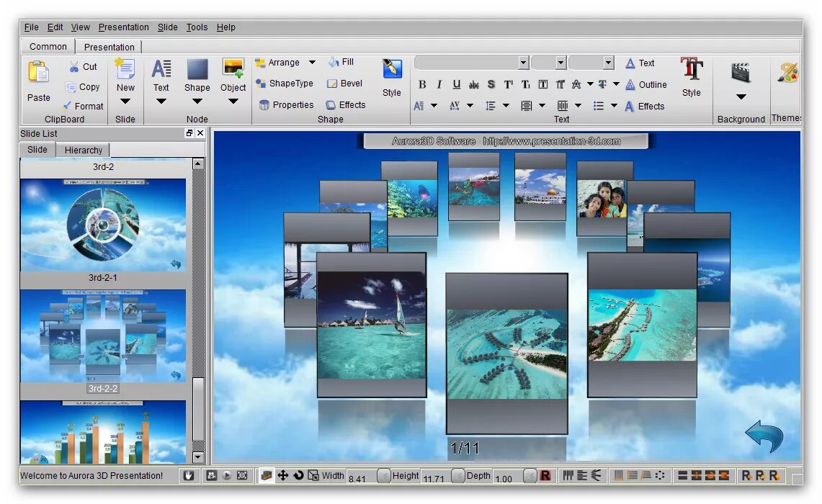Expand the Background dropdown arrow
The image size is (822, 504).
coord(741,96)
